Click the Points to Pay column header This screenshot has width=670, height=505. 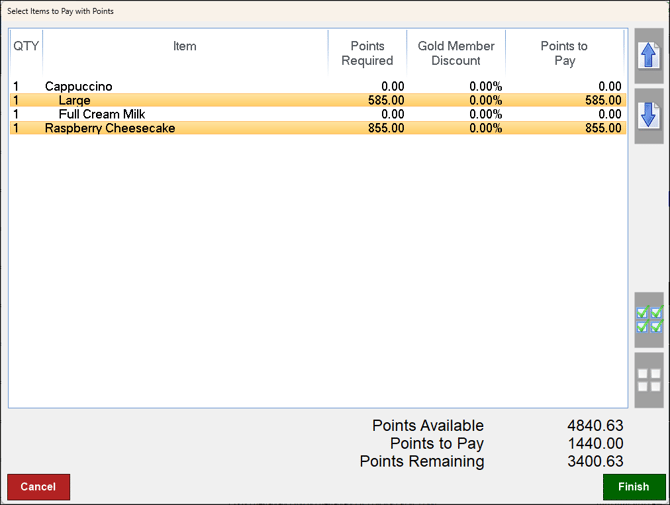coord(564,53)
